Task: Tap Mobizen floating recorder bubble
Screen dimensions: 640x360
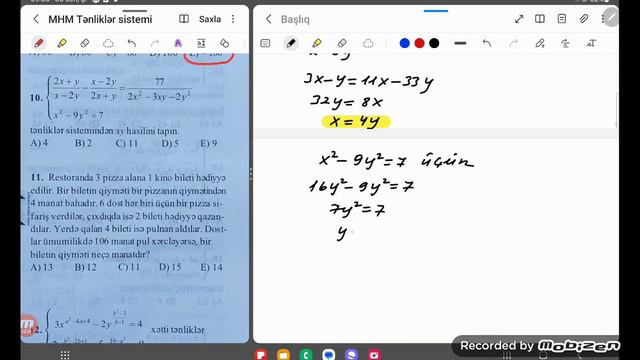Action: [x=29, y=325]
